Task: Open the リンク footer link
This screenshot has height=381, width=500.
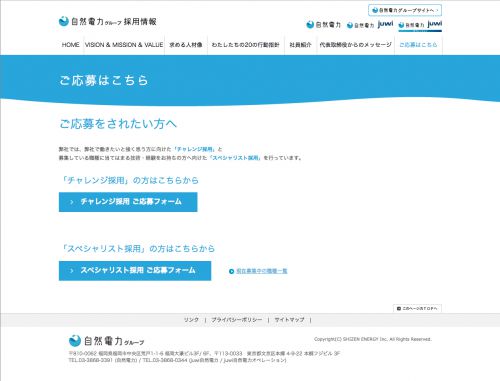Action: pyautogui.click(x=191, y=320)
